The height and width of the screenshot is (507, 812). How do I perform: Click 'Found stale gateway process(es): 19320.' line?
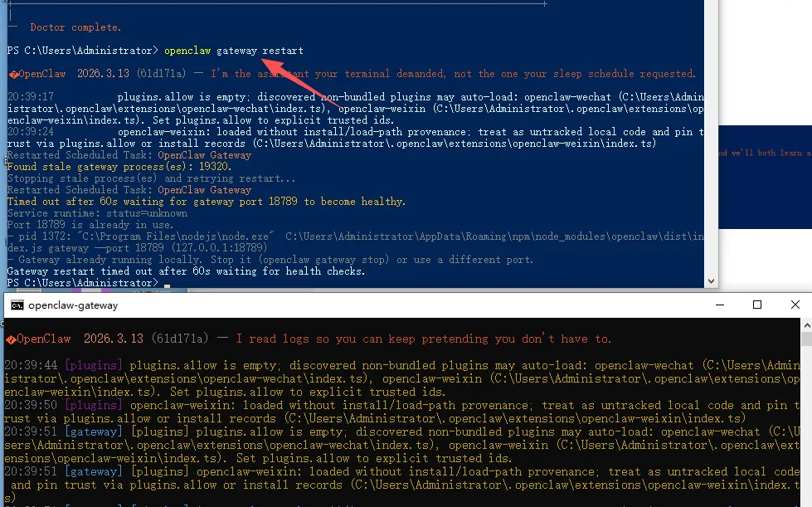pyautogui.click(x=119, y=167)
